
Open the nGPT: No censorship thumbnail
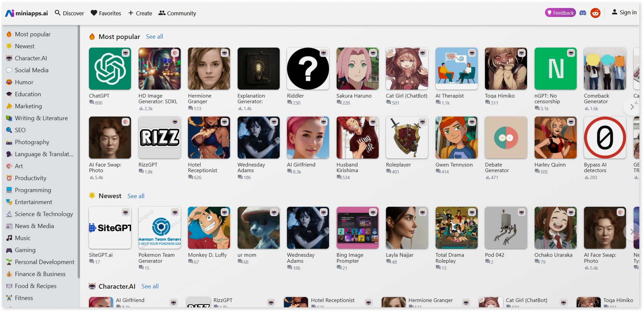pyautogui.click(x=555, y=69)
